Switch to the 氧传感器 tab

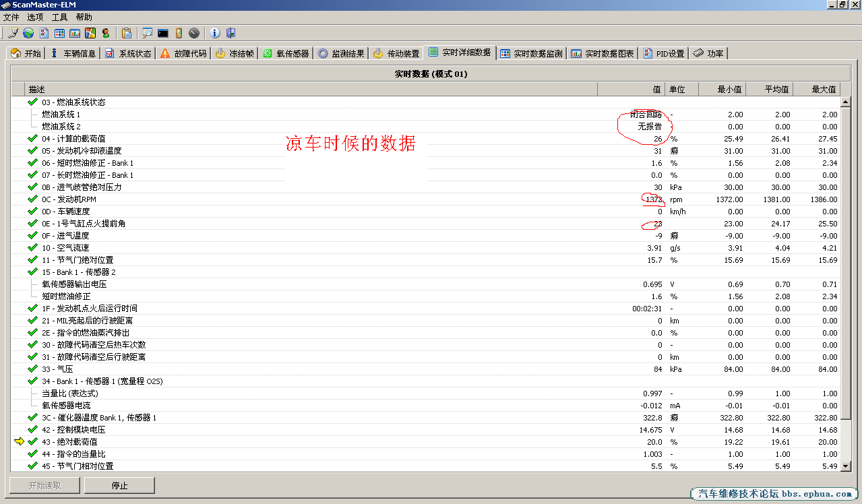(x=286, y=53)
